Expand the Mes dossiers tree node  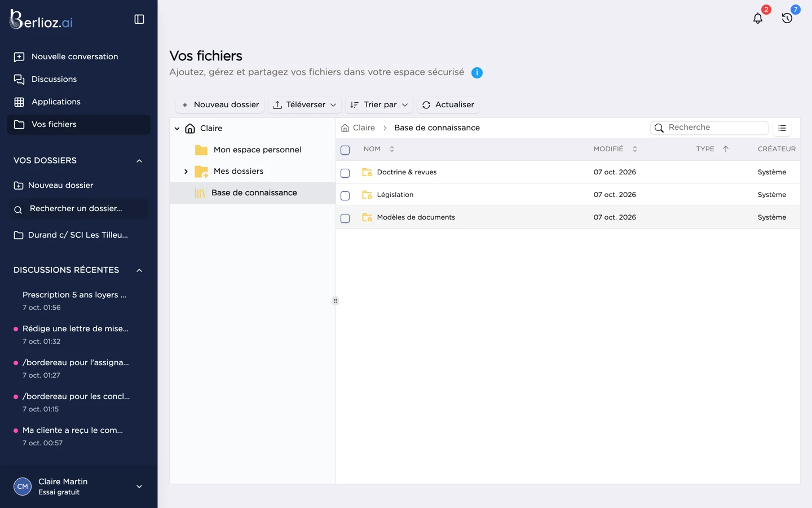tap(186, 172)
